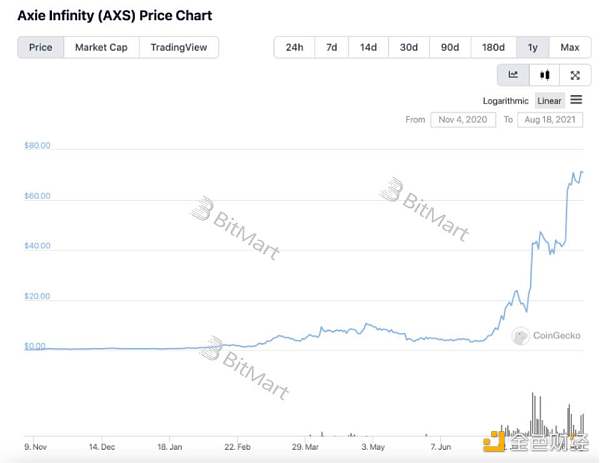Open the chart hamburger menu

(x=576, y=100)
